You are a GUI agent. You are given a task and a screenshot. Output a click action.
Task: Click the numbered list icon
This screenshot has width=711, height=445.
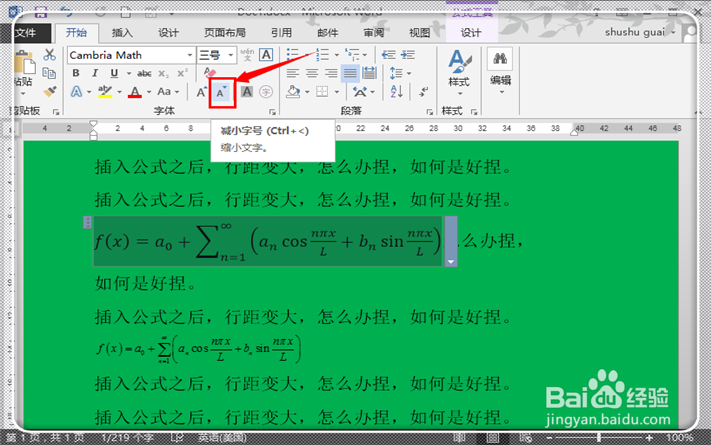click(x=322, y=55)
